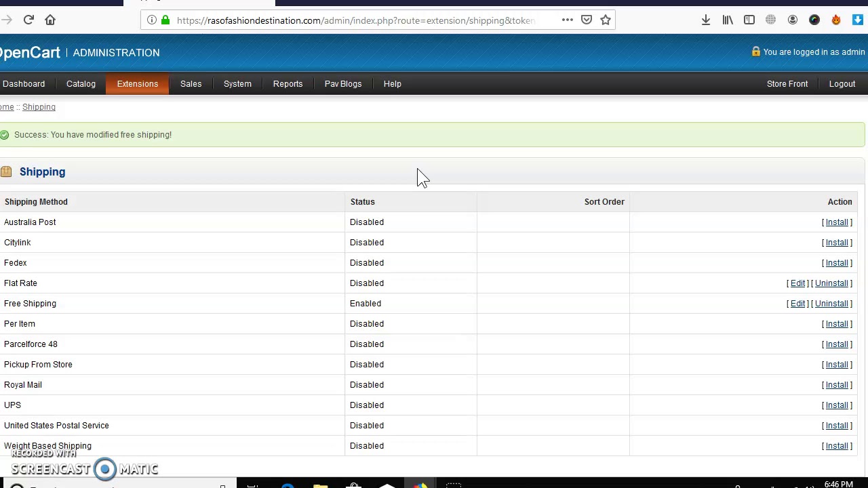The image size is (868, 488).
Task: Click the blue download extension icon
Action: pos(858,20)
